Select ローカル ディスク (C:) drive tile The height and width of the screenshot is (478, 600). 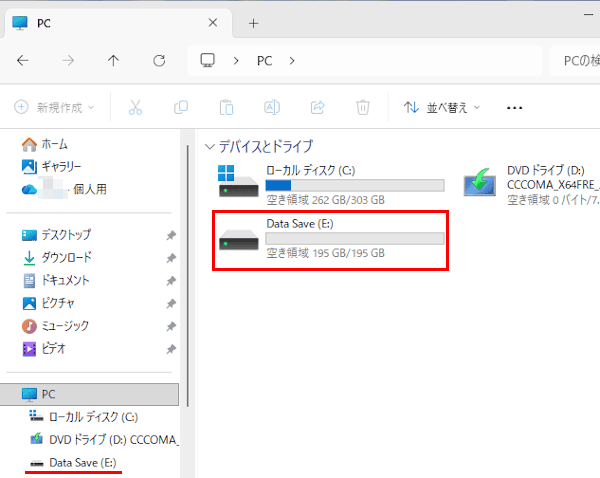point(331,184)
